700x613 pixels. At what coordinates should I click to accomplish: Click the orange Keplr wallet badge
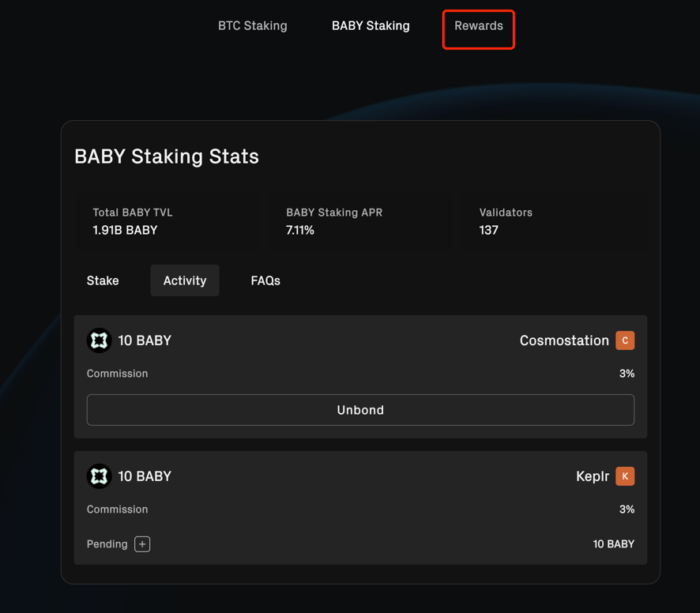(624, 476)
